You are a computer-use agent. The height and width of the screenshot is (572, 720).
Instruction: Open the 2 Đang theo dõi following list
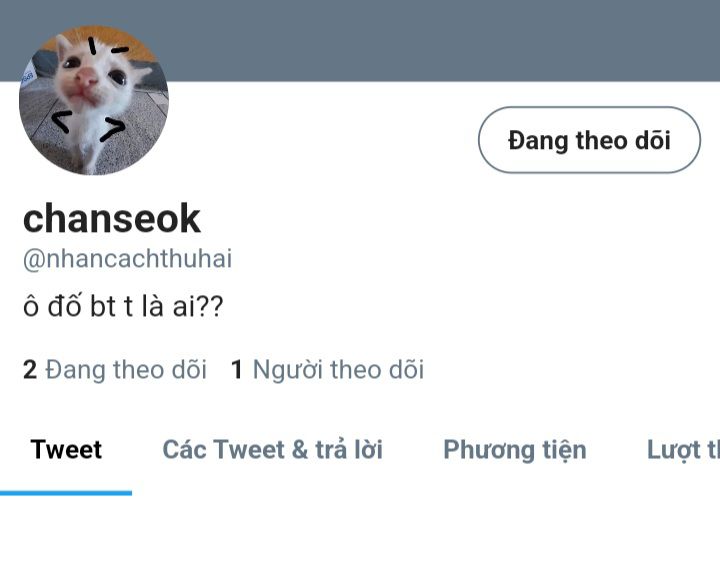115,370
